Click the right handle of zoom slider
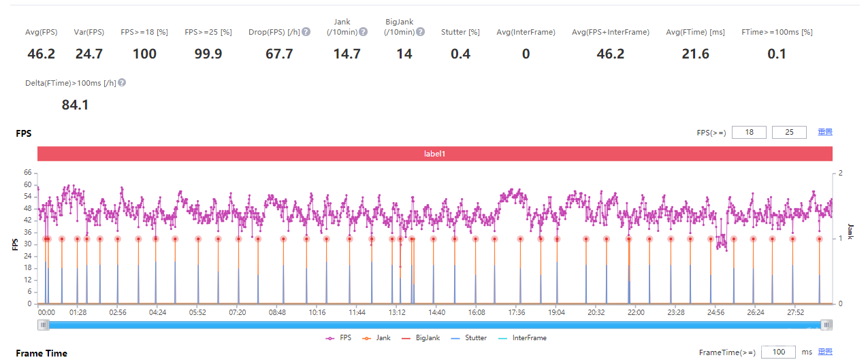Image resolution: width=868 pixels, height=364 pixels. (x=826, y=325)
